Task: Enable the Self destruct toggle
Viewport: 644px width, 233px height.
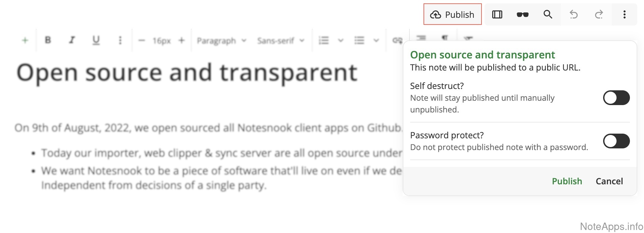Action: point(616,98)
